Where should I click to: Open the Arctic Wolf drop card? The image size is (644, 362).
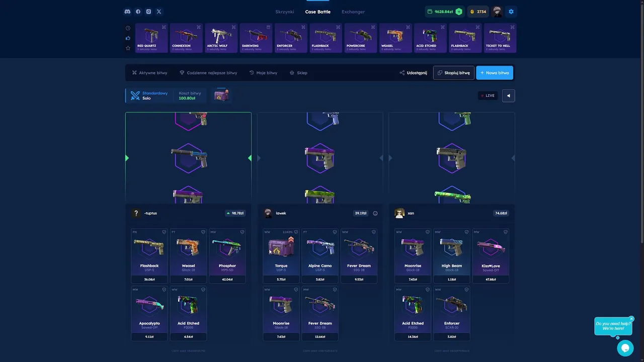click(x=221, y=38)
